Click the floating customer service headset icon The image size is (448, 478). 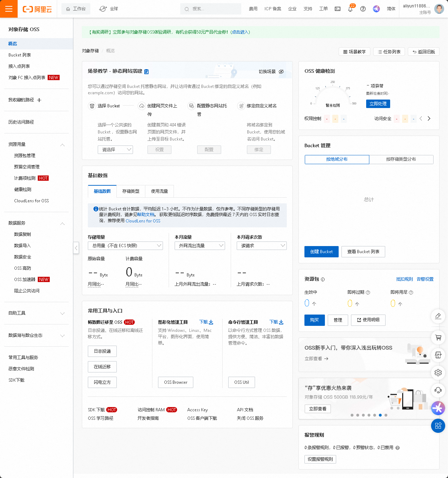pyautogui.click(x=438, y=390)
